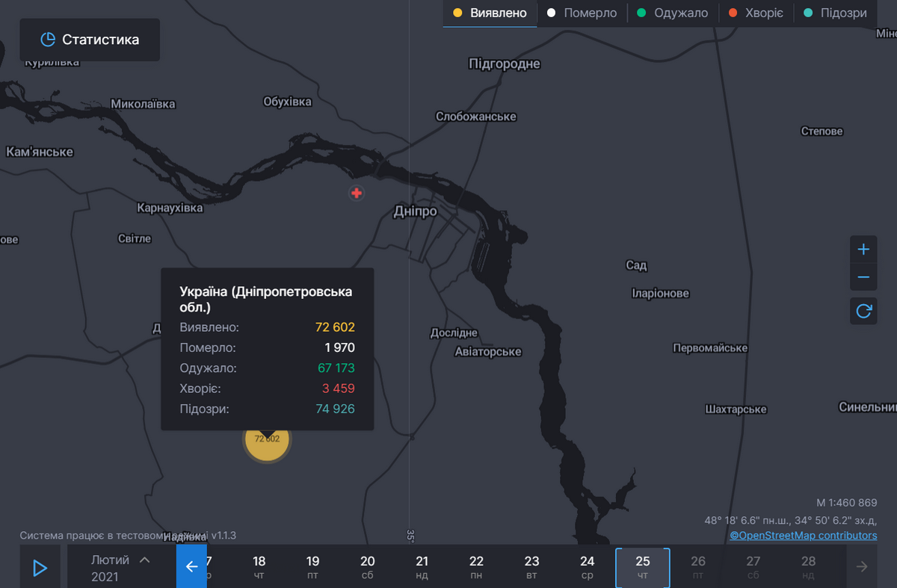This screenshot has height=588, width=897.
Task: Select date 24 ср on timeline
Action: 588,567
